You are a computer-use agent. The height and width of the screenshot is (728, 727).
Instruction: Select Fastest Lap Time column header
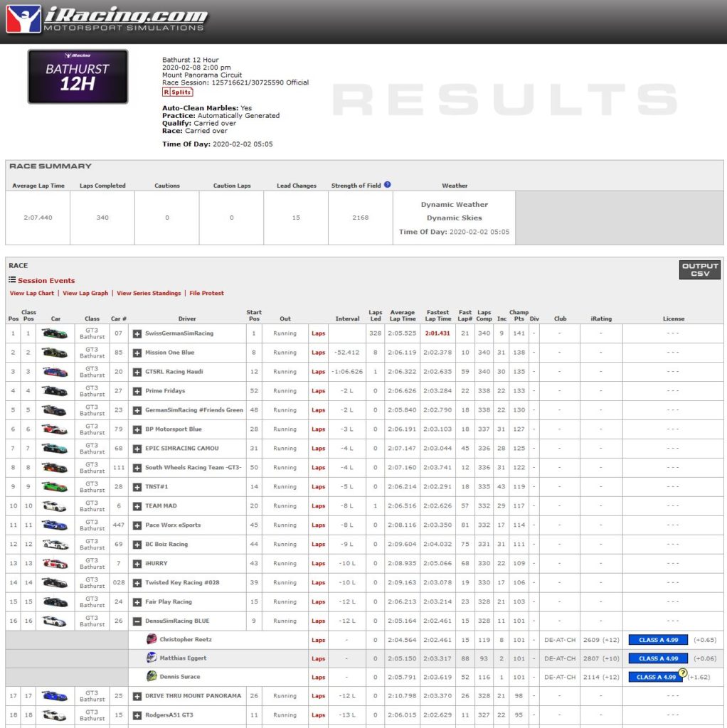437,315
